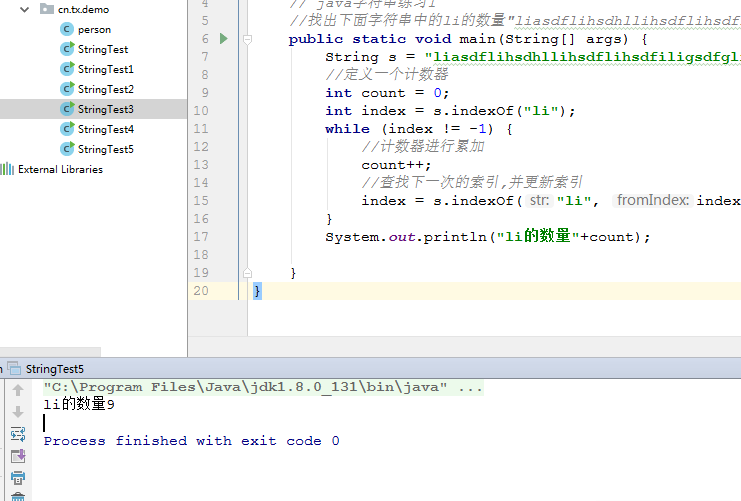Select StringTest3 in project tree
The width and height of the screenshot is (741, 501).
(105, 109)
